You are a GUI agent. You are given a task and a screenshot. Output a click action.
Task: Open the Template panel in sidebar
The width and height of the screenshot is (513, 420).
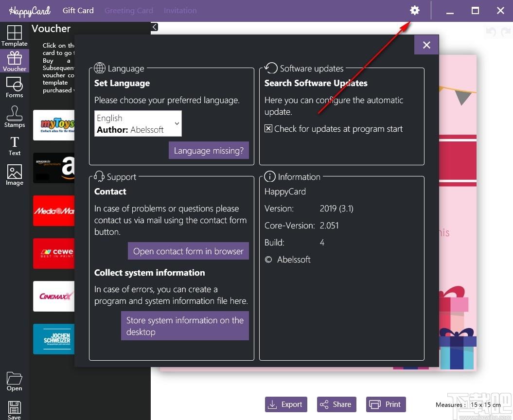[15, 35]
